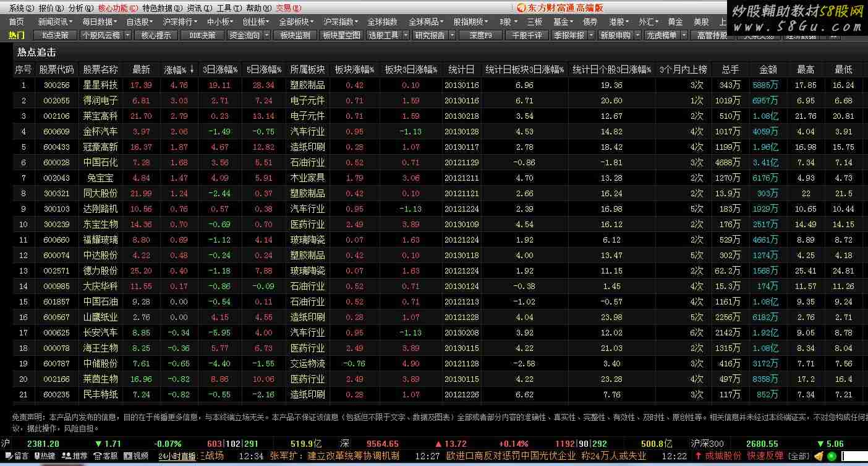Click the 东方财富通 logo icon
Viewport: 868px width, 466px height.
point(522,8)
